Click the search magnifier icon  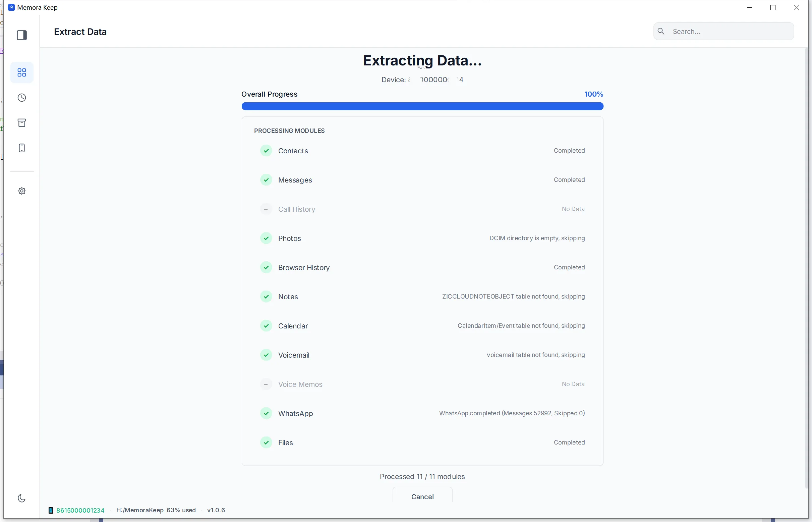(x=660, y=31)
